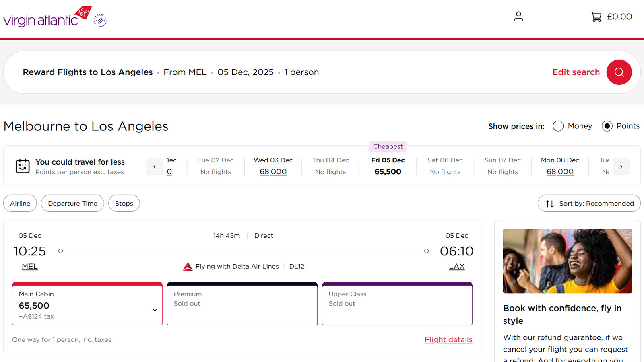Image resolution: width=644 pixels, height=362 pixels.
Task: Click the +A$124 tax text
Action: click(x=36, y=316)
